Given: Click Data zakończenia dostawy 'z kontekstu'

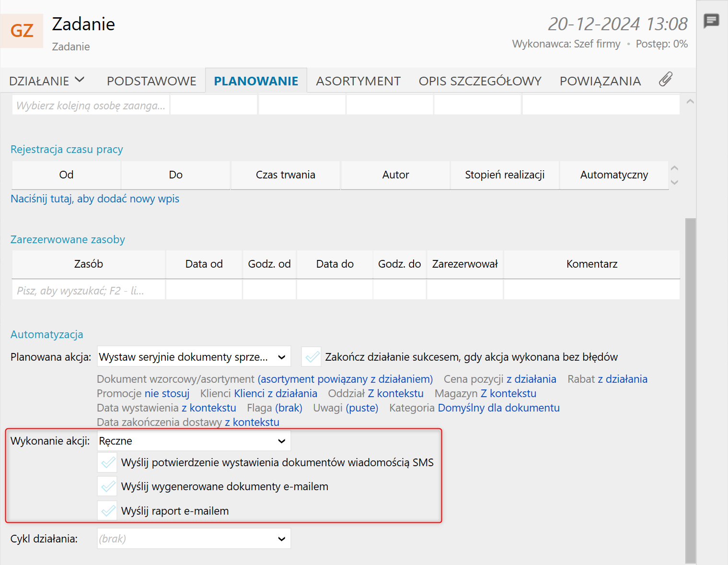Looking at the screenshot, I should (x=252, y=422).
